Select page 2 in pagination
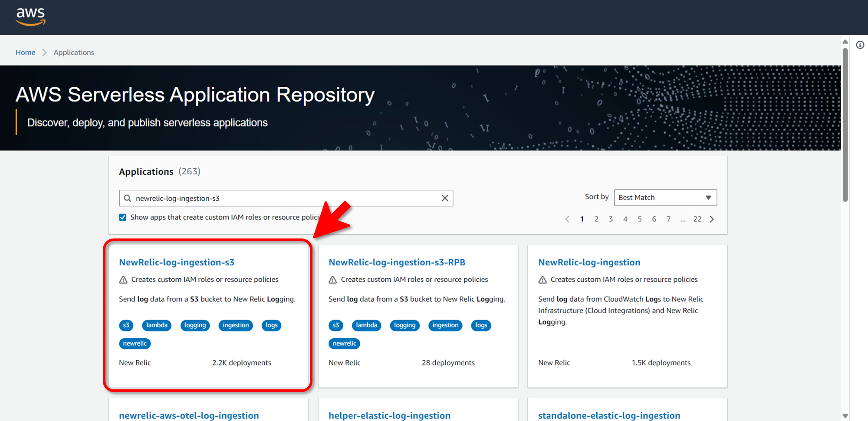Image resolution: width=868 pixels, height=421 pixels. [x=596, y=219]
